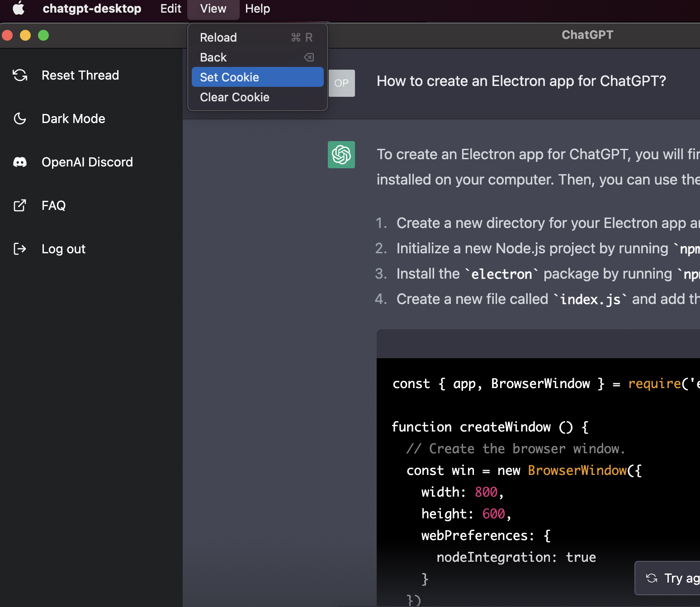
Task: Click the Log out label
Action: [64, 249]
